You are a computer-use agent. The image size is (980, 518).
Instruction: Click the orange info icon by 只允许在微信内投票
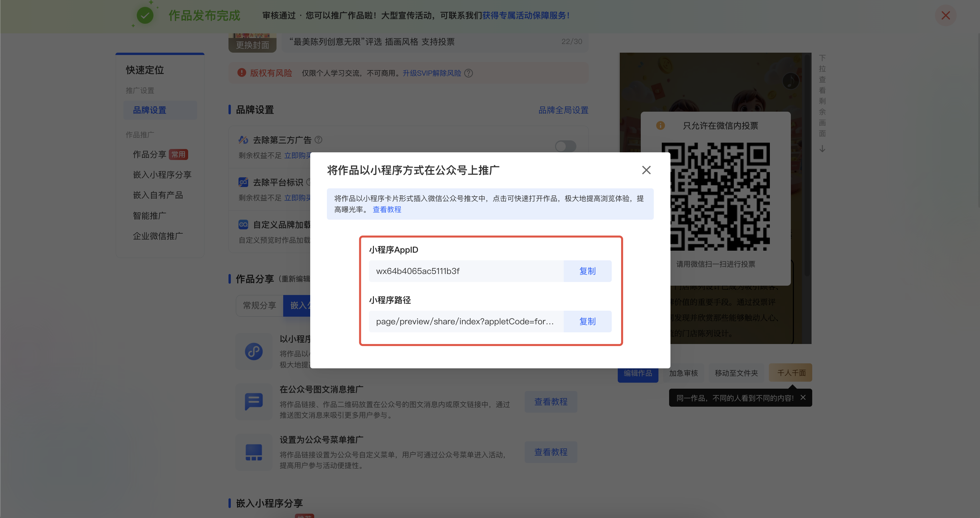tap(660, 125)
